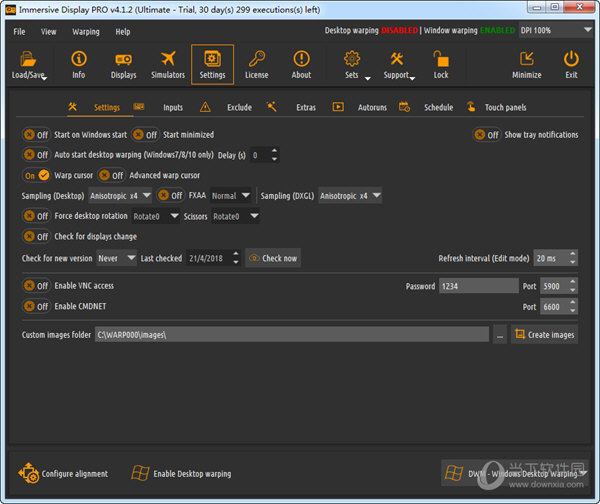The image size is (600, 504).
Task: Open Force desktop rotation Rotate0 dropdown
Action: [x=156, y=216]
